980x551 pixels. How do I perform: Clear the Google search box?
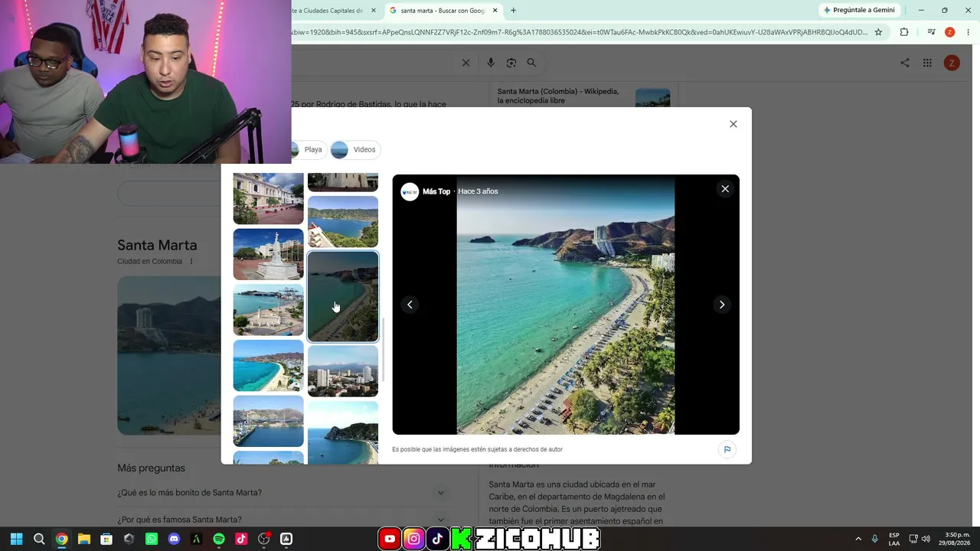[465, 63]
